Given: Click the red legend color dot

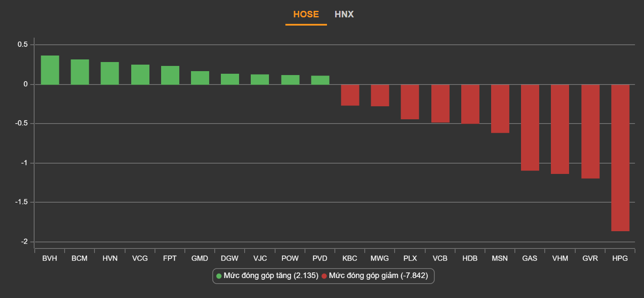Looking at the screenshot, I should [x=324, y=276].
